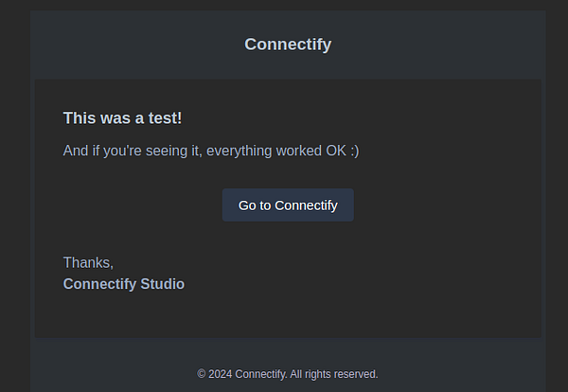The image size is (568, 392).
Task: Click the smiley emoticon after "OK"
Action: tap(354, 151)
